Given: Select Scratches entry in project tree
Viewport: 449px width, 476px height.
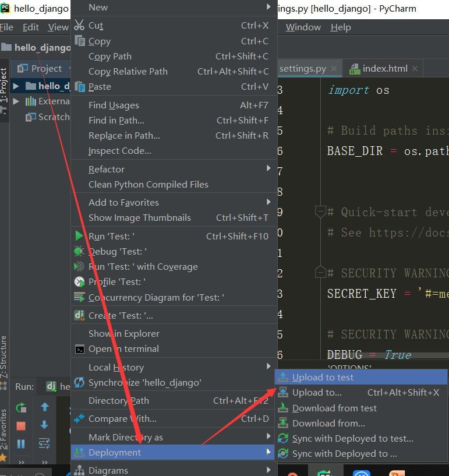Looking at the screenshot, I should click(x=48, y=117).
